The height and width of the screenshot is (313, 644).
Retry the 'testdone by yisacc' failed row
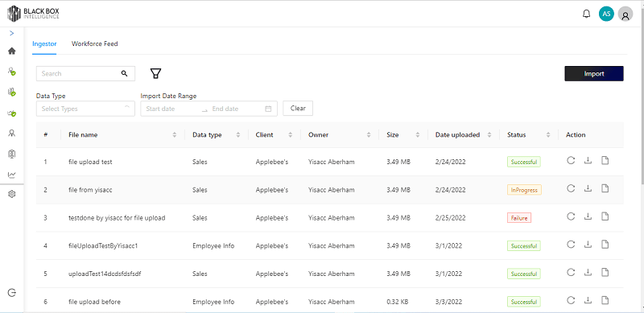tap(571, 216)
